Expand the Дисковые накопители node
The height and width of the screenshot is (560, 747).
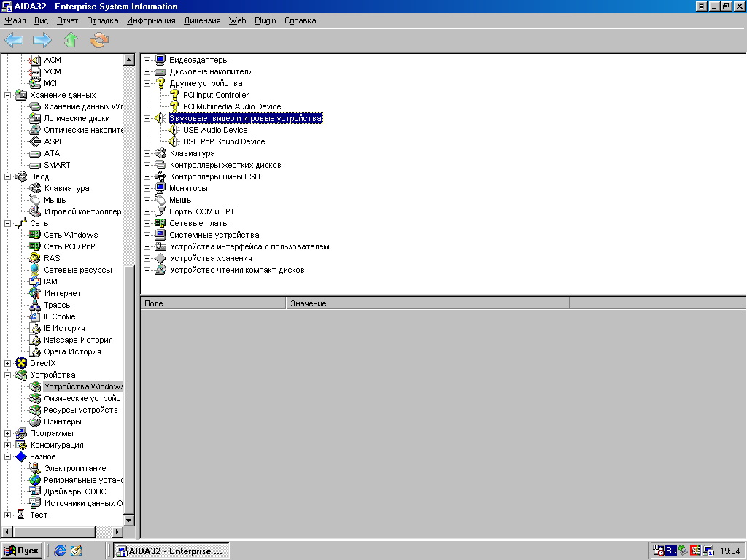pos(147,72)
